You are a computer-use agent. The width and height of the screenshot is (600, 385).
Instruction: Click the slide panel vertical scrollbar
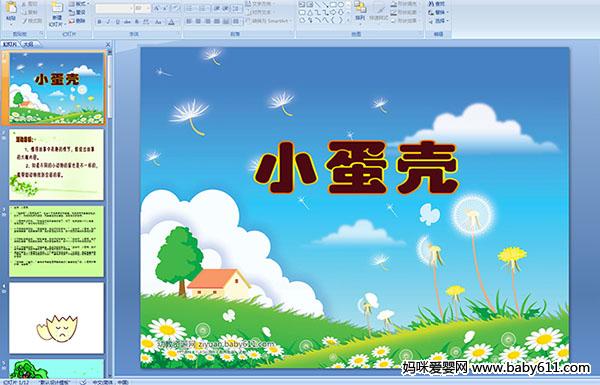(110, 214)
